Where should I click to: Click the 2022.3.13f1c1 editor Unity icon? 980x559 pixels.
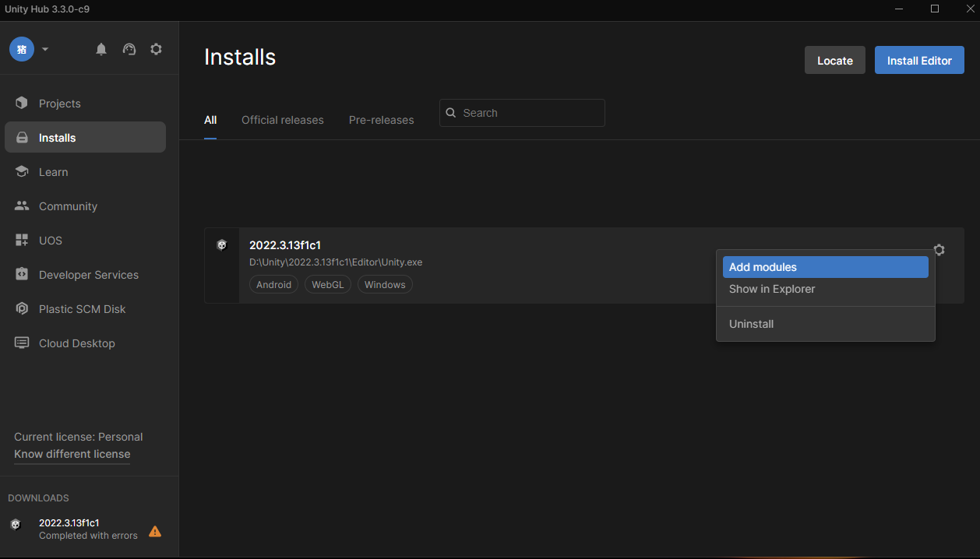(x=221, y=245)
